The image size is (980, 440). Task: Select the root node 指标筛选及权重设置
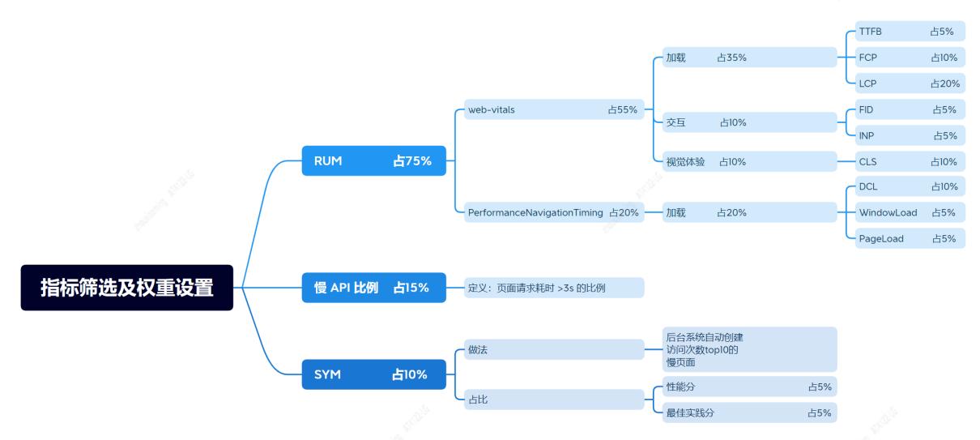pos(127,288)
